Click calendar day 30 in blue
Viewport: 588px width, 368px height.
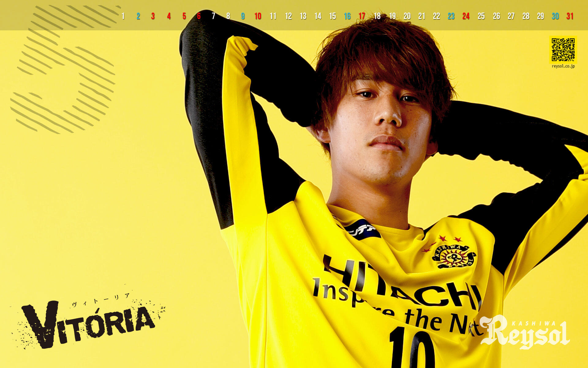[x=555, y=16]
